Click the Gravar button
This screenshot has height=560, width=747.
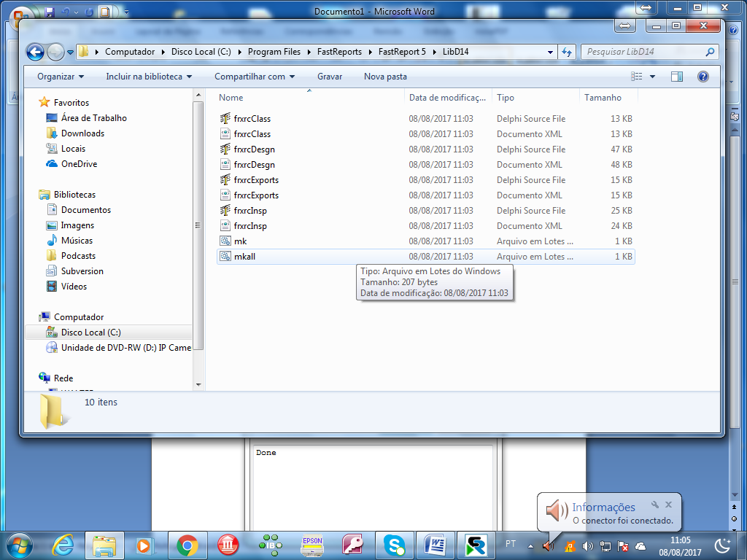[x=330, y=76]
